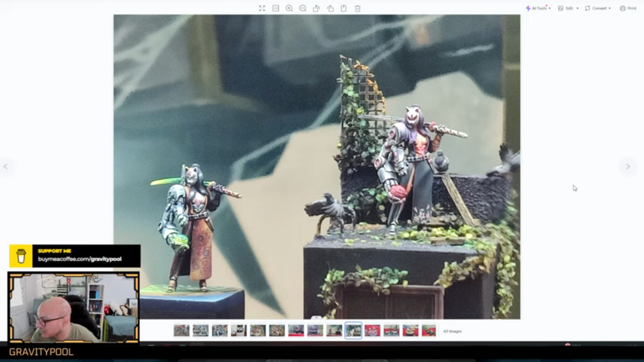
Task: Click the full screen icon
Action: [x=262, y=9]
